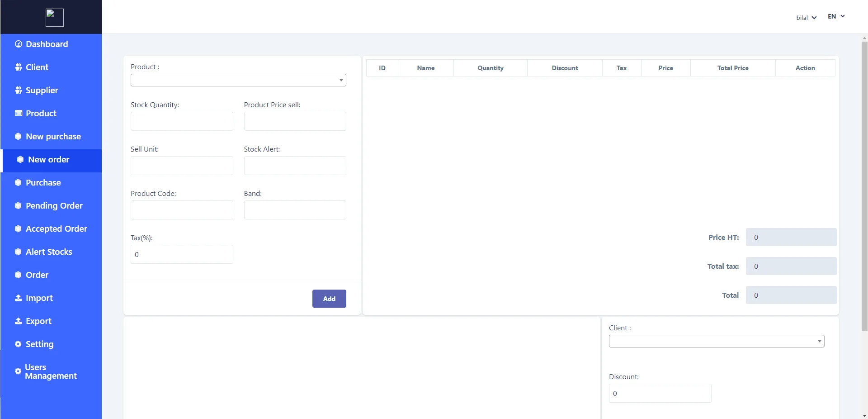This screenshot has height=419, width=868.
Task: Click the New order hexagon icon
Action: [x=20, y=159]
